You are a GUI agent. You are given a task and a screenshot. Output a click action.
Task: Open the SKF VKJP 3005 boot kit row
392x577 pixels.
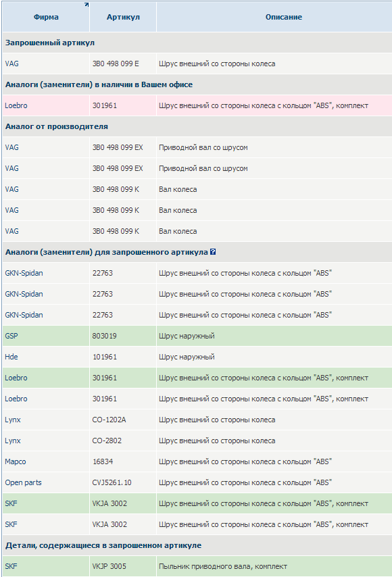197,566
